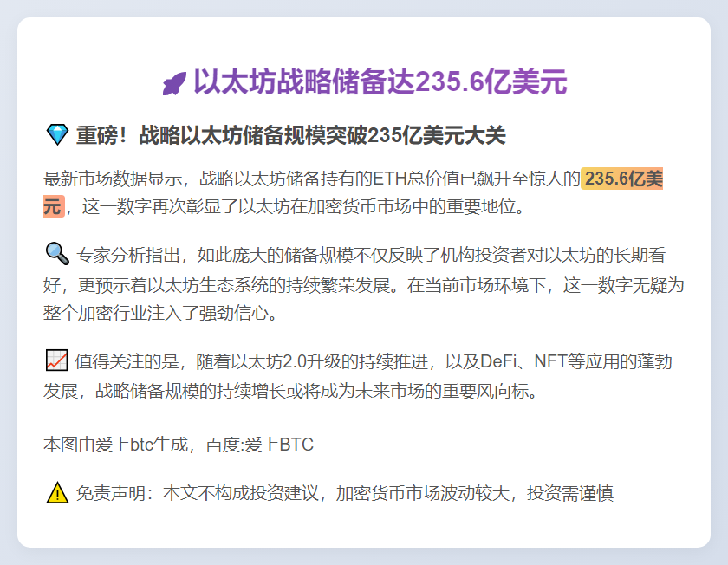Click the orange highlighted 235.6亿美 text
Screen dimensions: 728x565
tap(623, 179)
